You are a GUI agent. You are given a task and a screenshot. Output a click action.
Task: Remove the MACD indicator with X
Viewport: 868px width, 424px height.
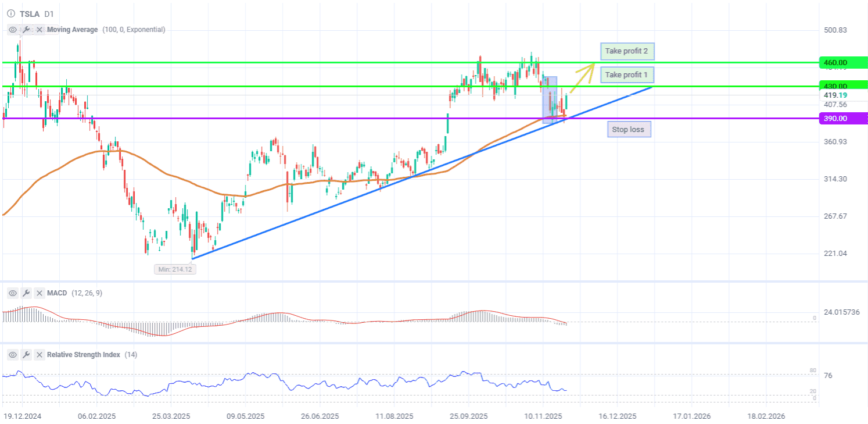click(x=40, y=293)
